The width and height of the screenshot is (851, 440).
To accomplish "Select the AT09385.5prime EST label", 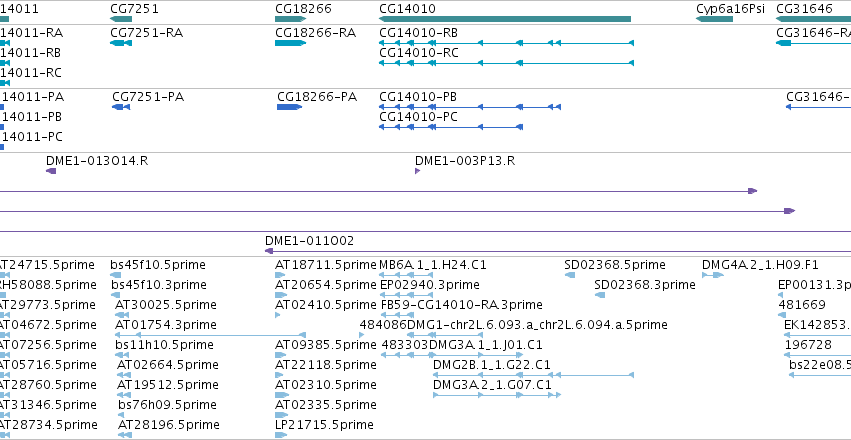I will pyautogui.click(x=326, y=345).
